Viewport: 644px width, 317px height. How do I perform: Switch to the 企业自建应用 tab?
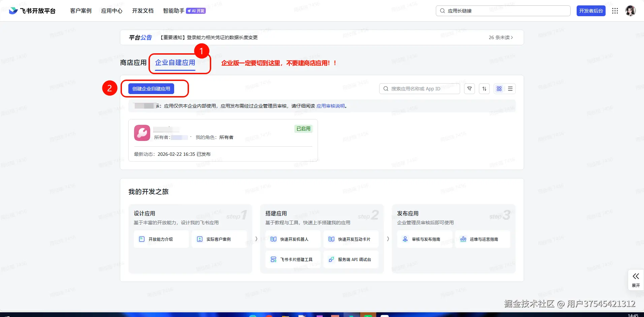tap(175, 63)
